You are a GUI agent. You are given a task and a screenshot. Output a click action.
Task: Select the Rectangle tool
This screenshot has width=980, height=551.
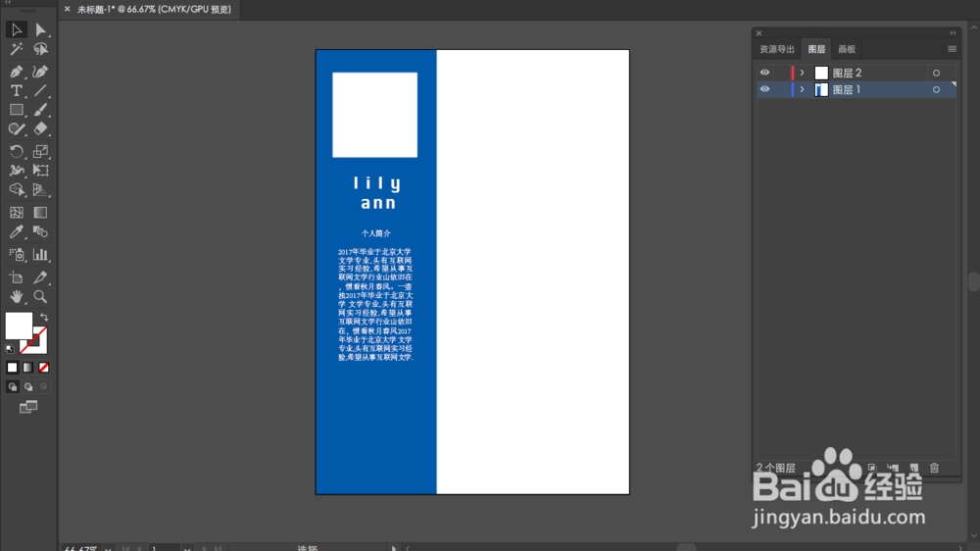pos(17,110)
